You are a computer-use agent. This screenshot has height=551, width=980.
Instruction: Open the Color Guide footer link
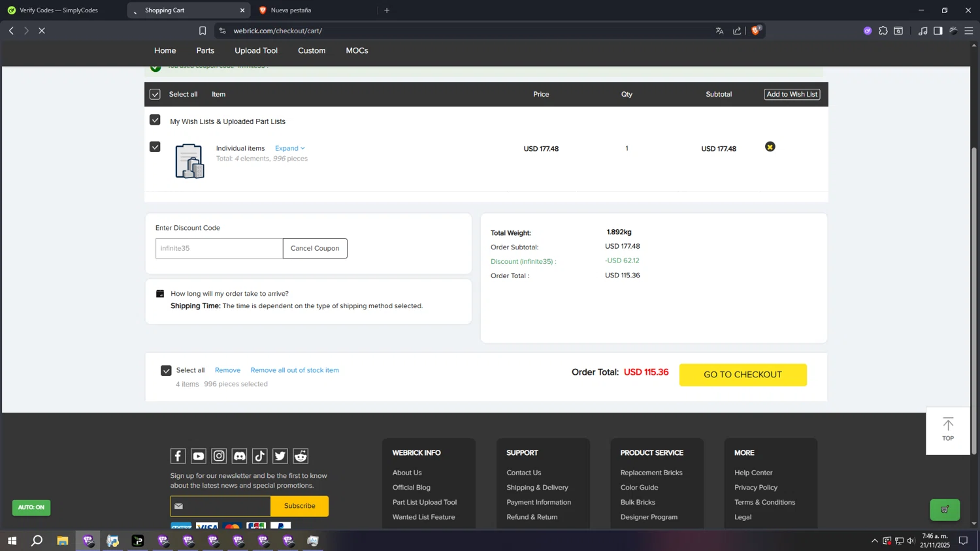[639, 488]
